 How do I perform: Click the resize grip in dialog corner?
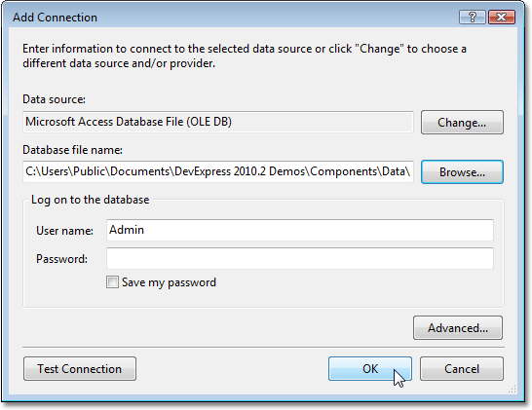[x=512, y=389]
